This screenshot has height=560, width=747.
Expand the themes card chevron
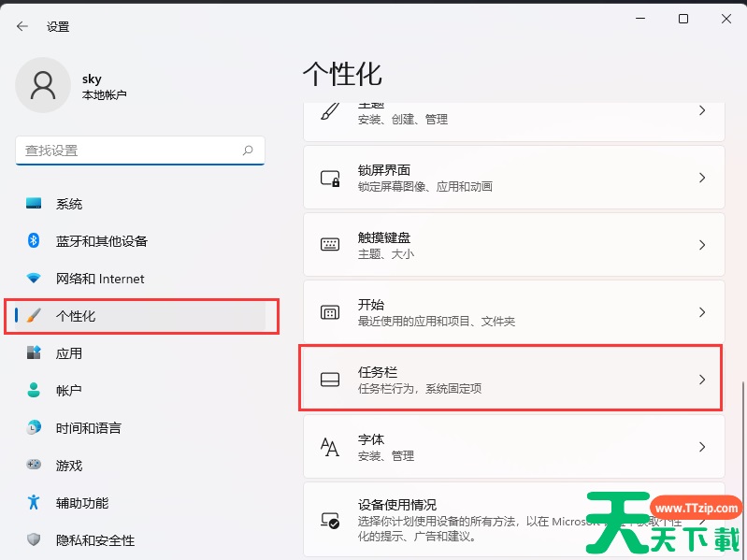tap(702, 110)
